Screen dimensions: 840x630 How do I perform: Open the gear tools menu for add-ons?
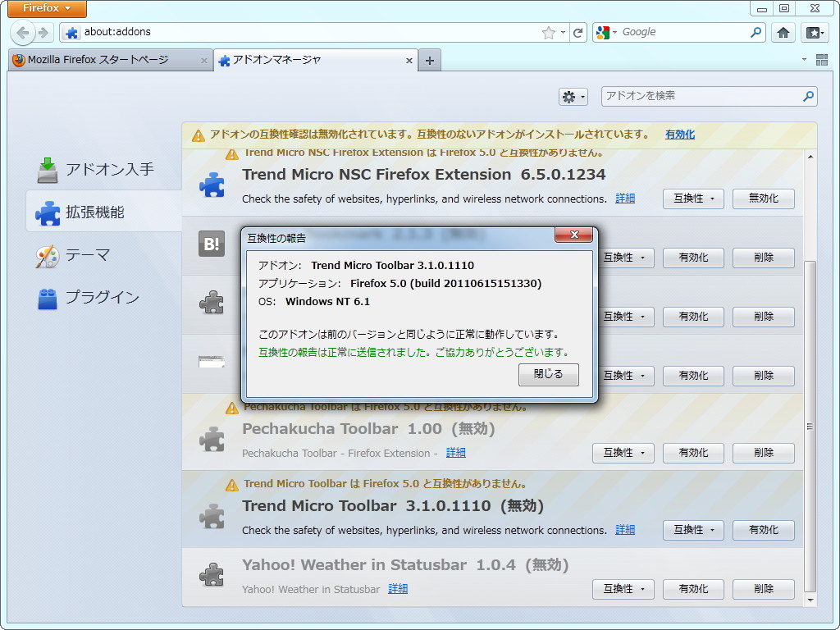click(x=573, y=97)
